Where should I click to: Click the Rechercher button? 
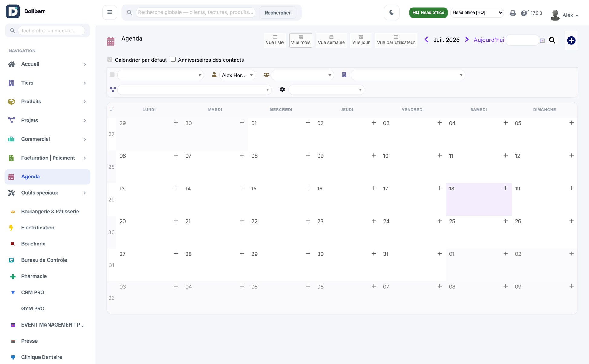pyautogui.click(x=278, y=12)
